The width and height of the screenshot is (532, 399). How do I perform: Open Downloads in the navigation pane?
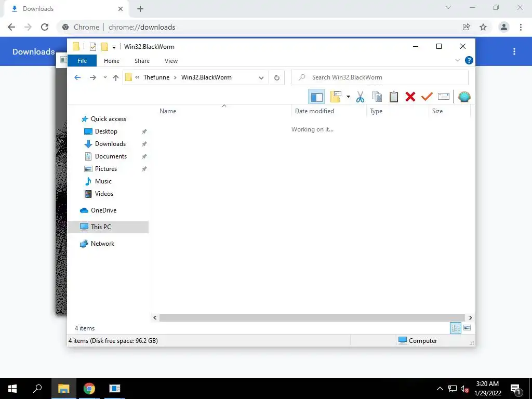pos(110,144)
